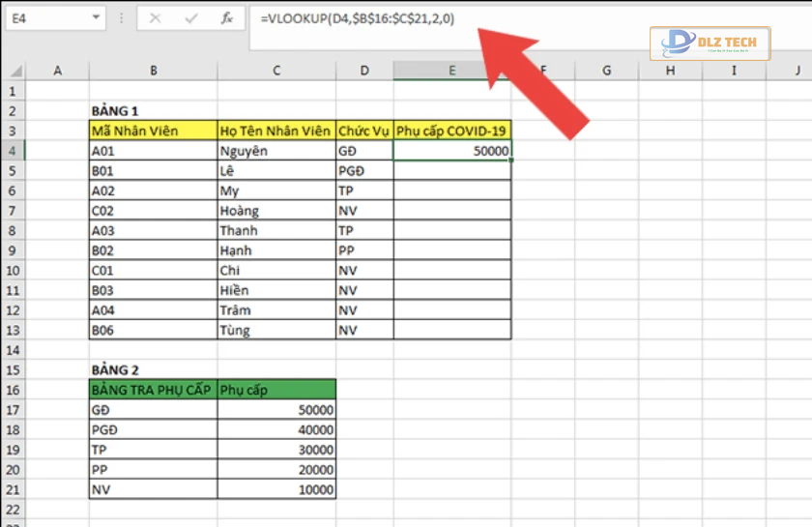Select cell containing B01
Image resolution: width=812 pixels, height=527 pixels.
coord(154,170)
